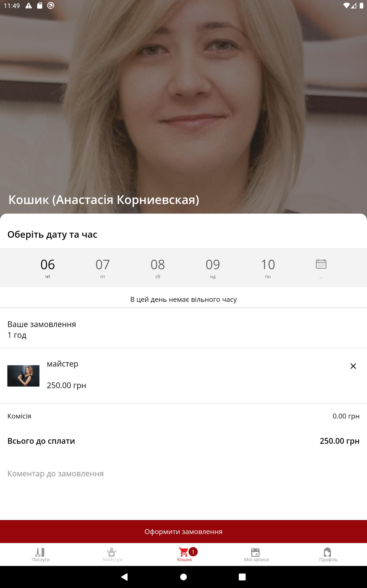Screen dimensions: 367x588
Task: Select date 07 пт
Action: coord(103,268)
